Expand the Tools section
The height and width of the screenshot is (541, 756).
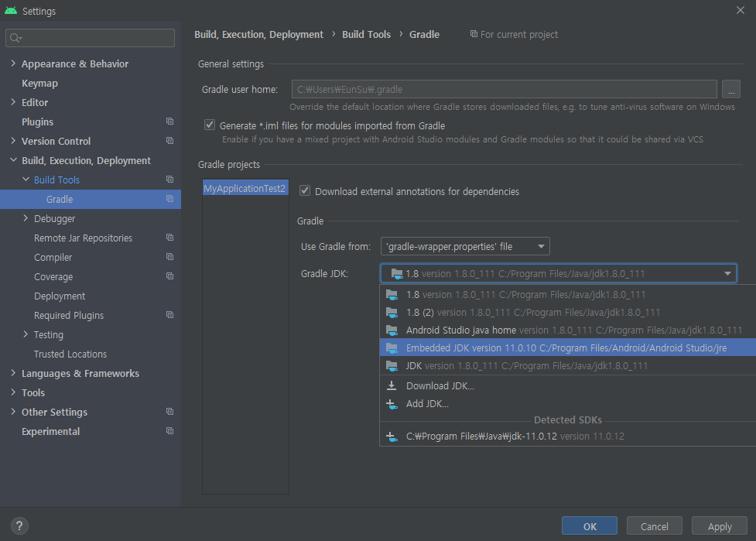[x=13, y=392]
